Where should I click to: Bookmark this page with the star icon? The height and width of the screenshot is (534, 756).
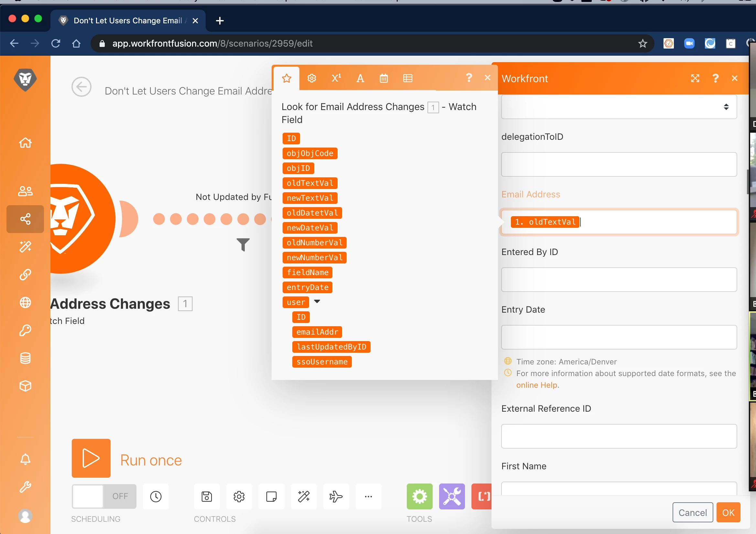(643, 43)
